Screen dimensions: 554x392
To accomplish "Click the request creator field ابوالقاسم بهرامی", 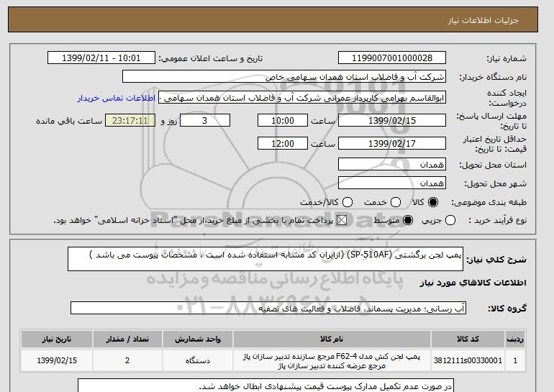I will coord(302,98).
